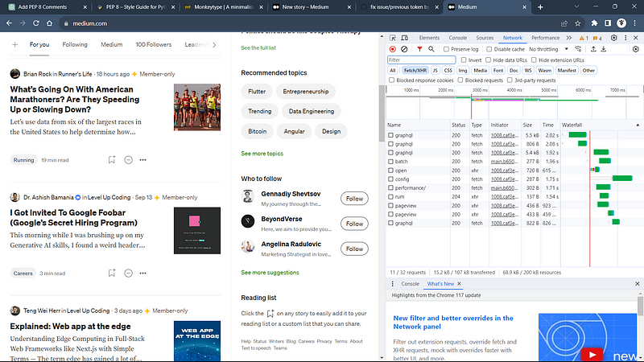Show the warning count badge with 1 warning
The image size is (644, 362).
(x=584, y=38)
